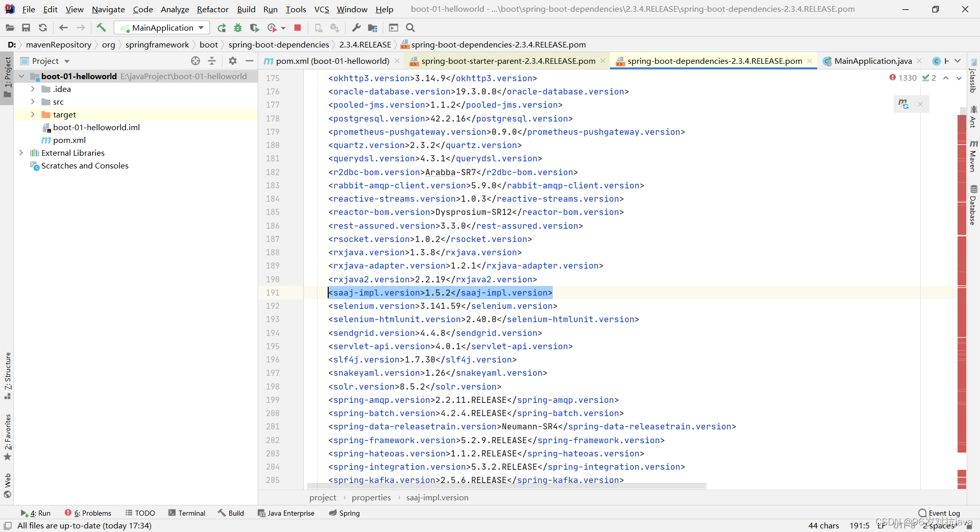Open settings with the wrench icon
Image resolution: width=980 pixels, height=532 pixels.
coord(356,28)
